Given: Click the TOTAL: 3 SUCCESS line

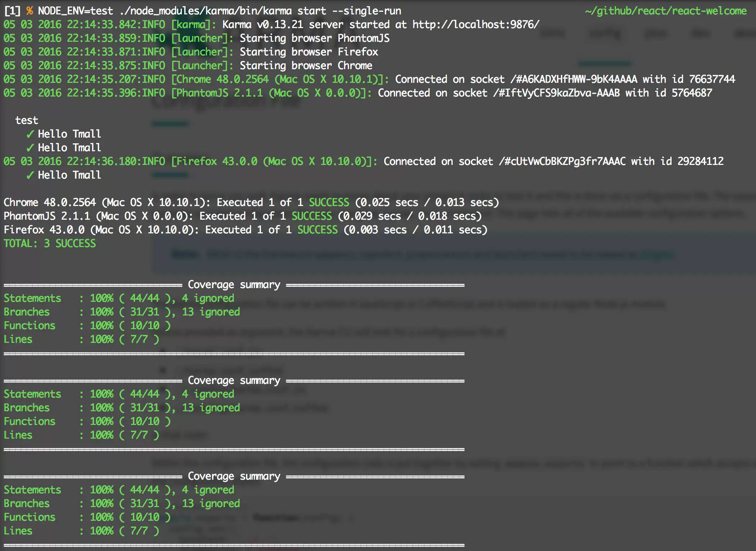Looking at the screenshot, I should pos(50,243).
